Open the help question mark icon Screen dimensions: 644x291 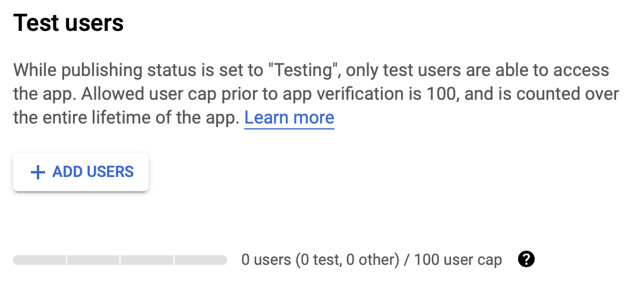[x=526, y=260]
